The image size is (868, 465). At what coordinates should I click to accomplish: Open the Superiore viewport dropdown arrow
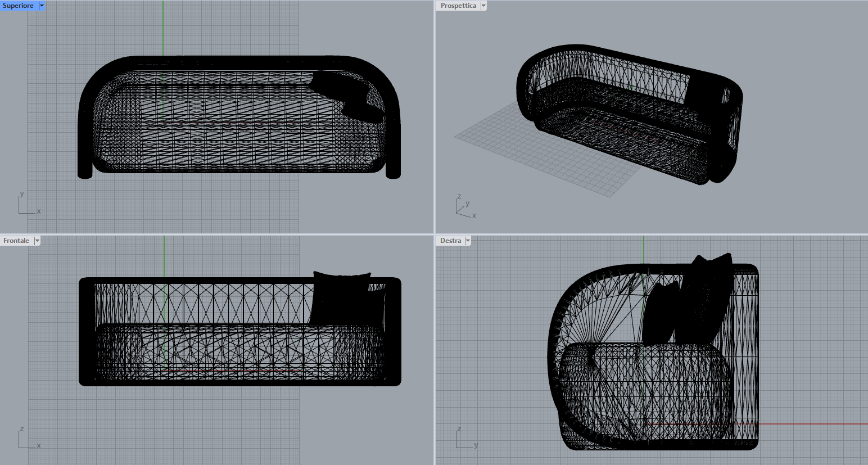(42, 6)
